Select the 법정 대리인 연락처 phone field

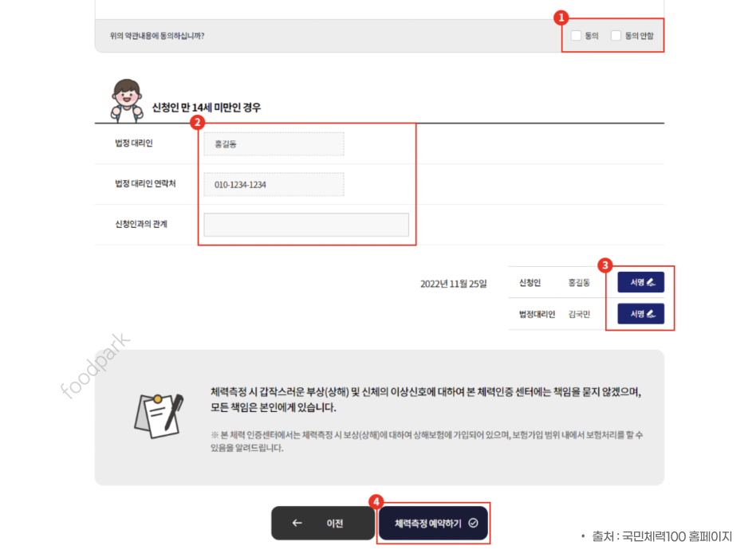(273, 183)
